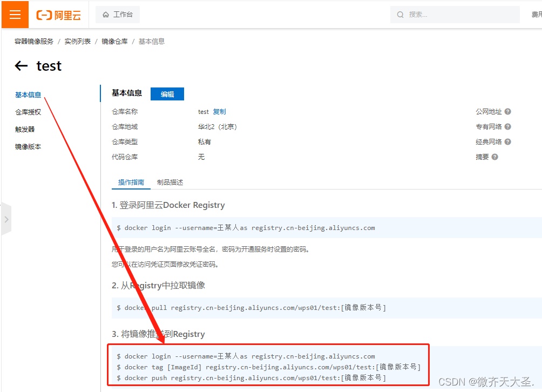Click the 仓库名称 label
Image resolution: width=542 pixels, height=392 pixels.
pos(125,112)
